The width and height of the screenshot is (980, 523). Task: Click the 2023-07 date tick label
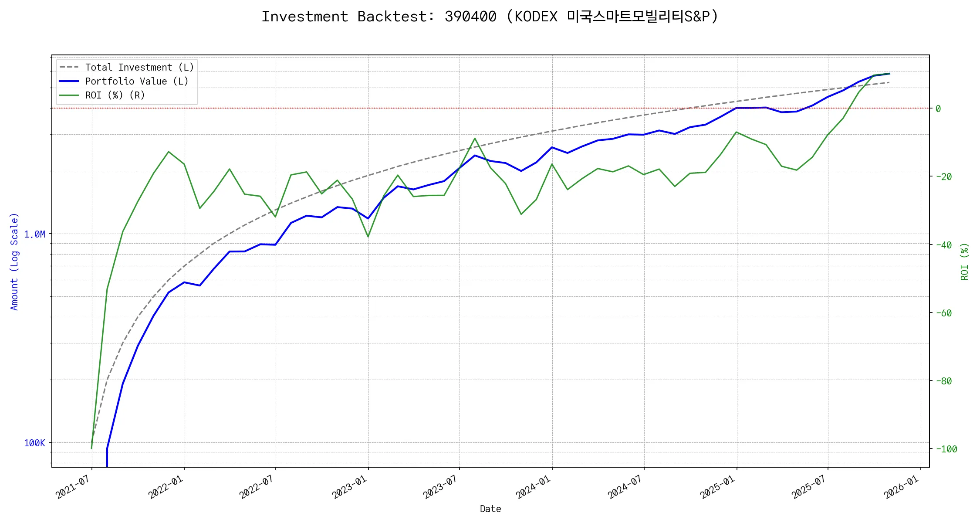pyautogui.click(x=440, y=486)
